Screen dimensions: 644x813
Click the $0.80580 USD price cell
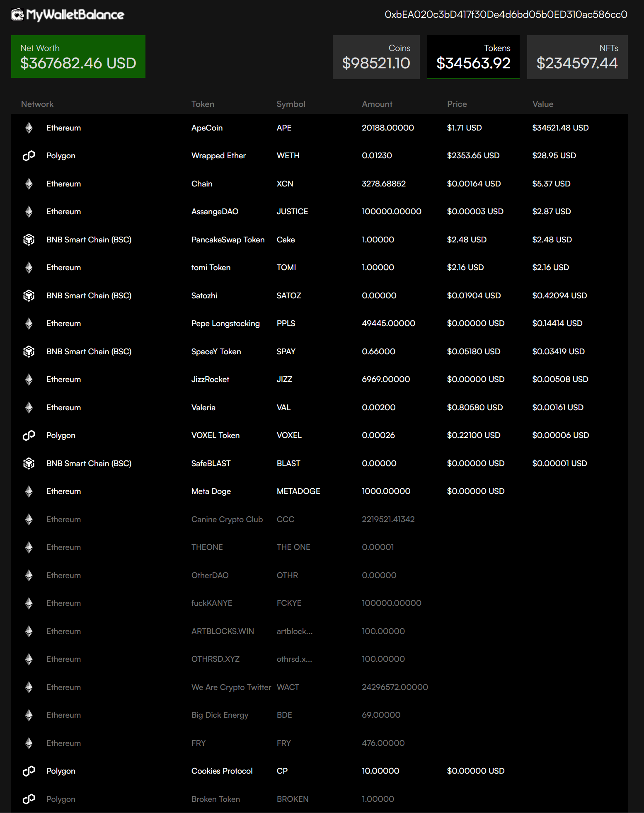click(475, 408)
